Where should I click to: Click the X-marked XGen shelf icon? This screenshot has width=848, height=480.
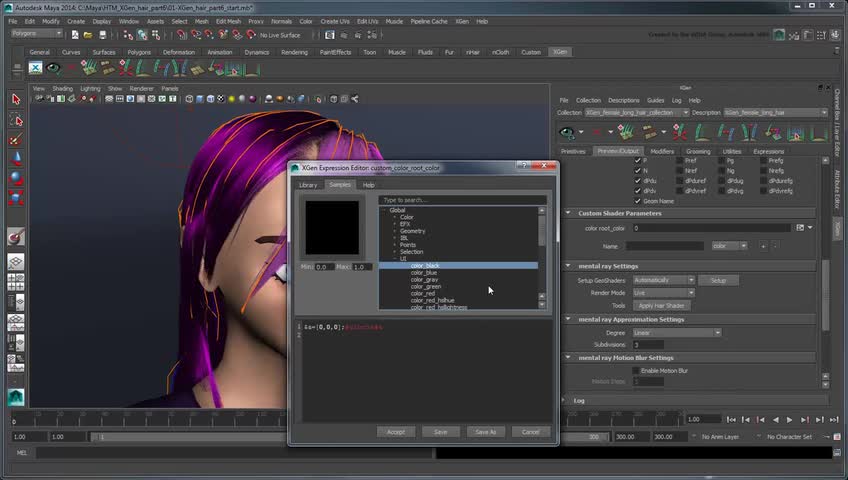coord(35,69)
